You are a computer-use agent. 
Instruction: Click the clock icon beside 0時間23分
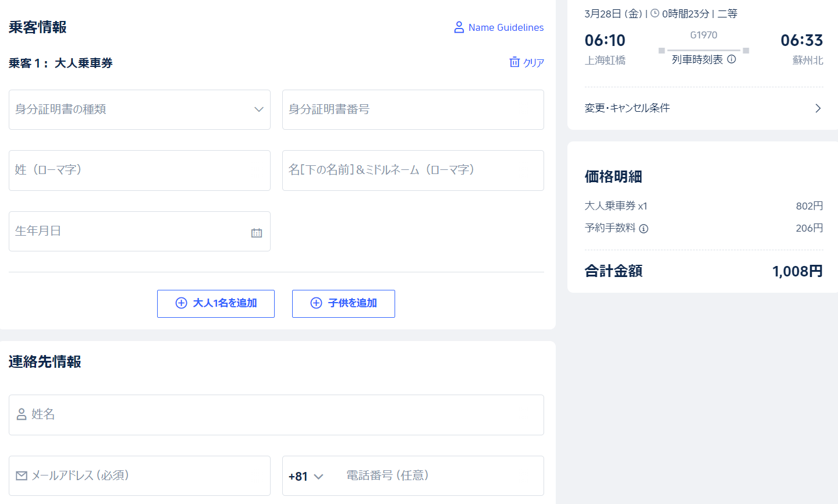655,13
